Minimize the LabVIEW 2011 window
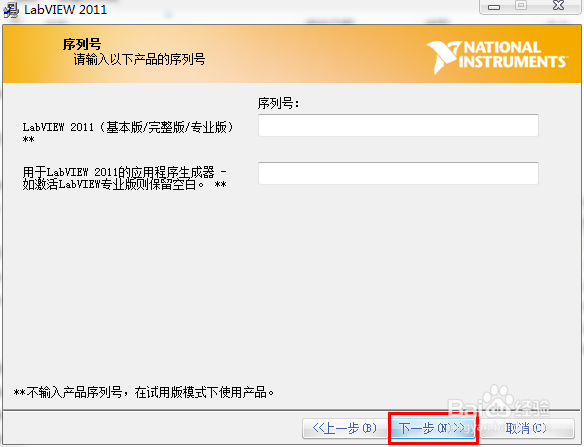Screen dimensions: 584x447 coord(494,7)
